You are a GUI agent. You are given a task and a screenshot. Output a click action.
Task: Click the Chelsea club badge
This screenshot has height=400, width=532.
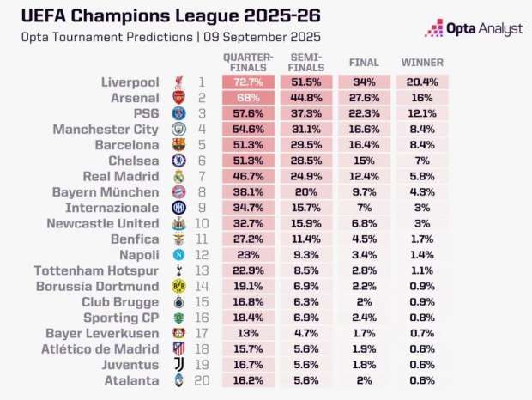[x=178, y=161]
